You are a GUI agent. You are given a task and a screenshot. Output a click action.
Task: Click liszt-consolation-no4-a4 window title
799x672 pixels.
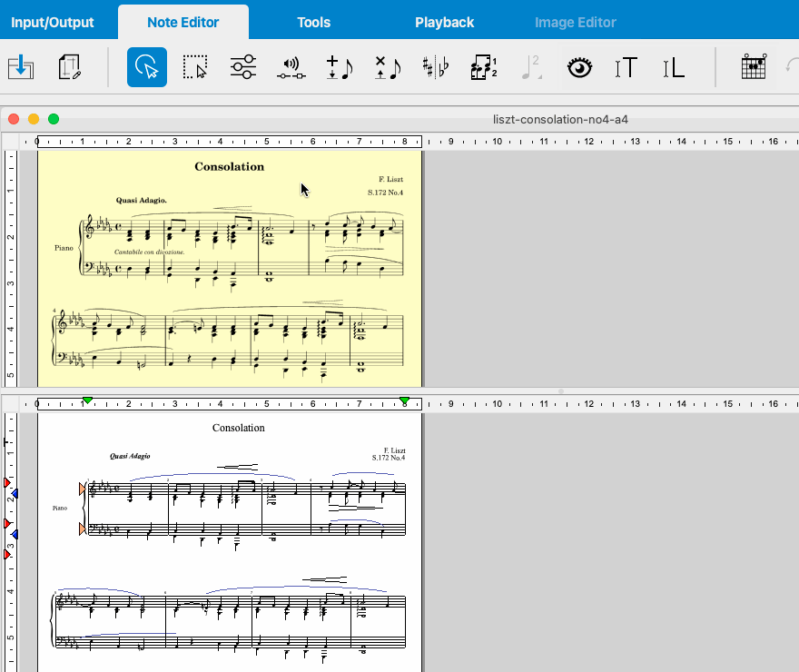point(560,120)
